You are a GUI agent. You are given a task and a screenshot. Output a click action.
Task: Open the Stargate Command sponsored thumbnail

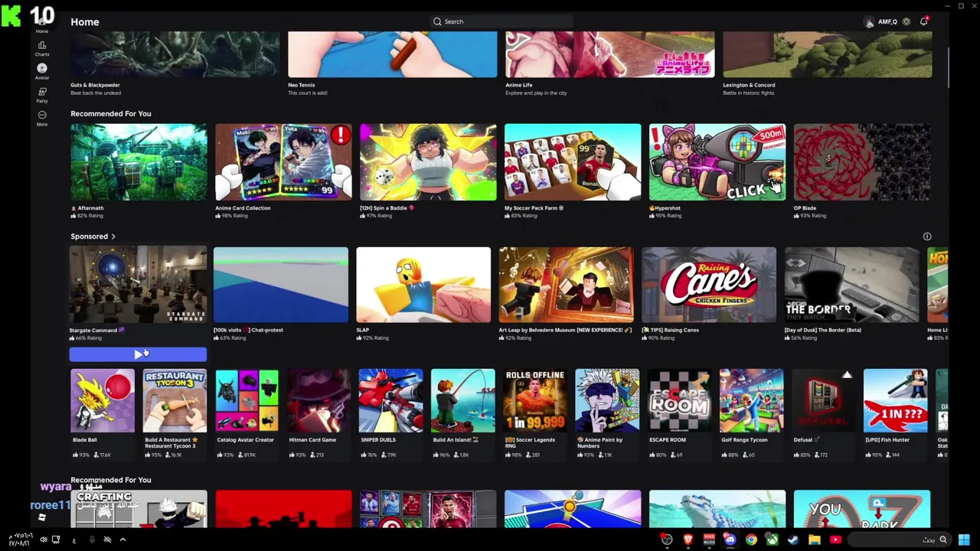[x=138, y=285]
